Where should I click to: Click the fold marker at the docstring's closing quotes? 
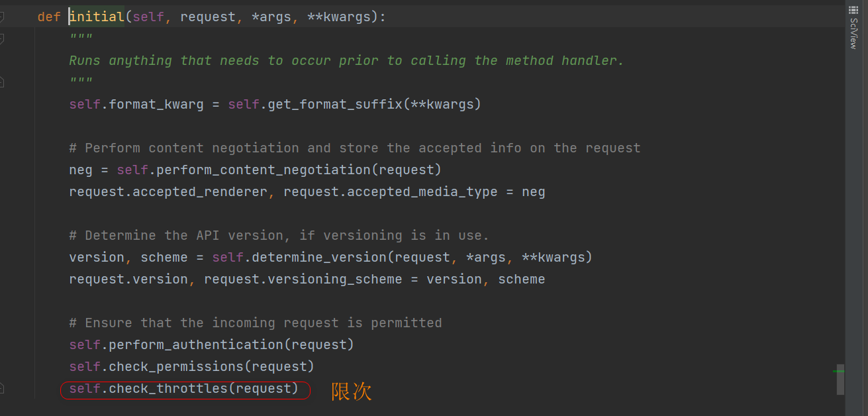pos(2,82)
